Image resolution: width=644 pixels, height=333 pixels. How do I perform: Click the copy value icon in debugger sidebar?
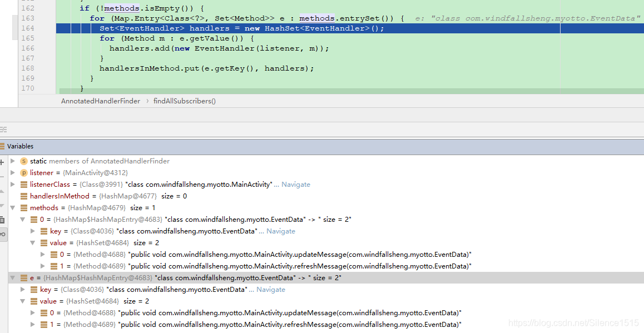[2, 220]
